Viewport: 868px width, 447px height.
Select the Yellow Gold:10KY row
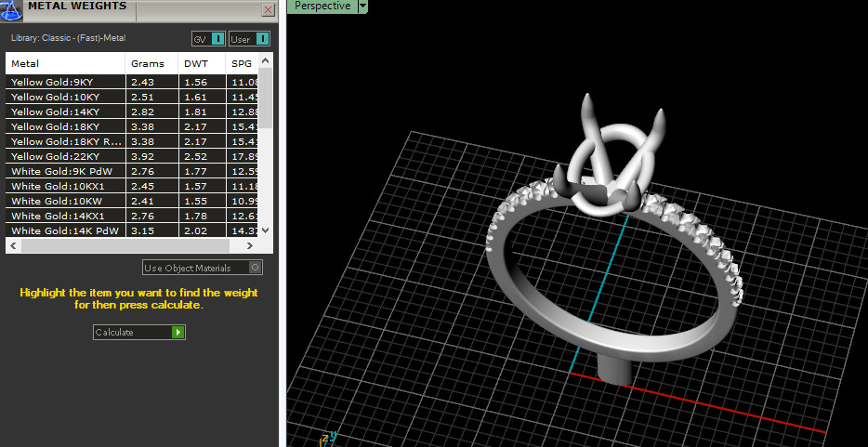[x=132, y=97]
